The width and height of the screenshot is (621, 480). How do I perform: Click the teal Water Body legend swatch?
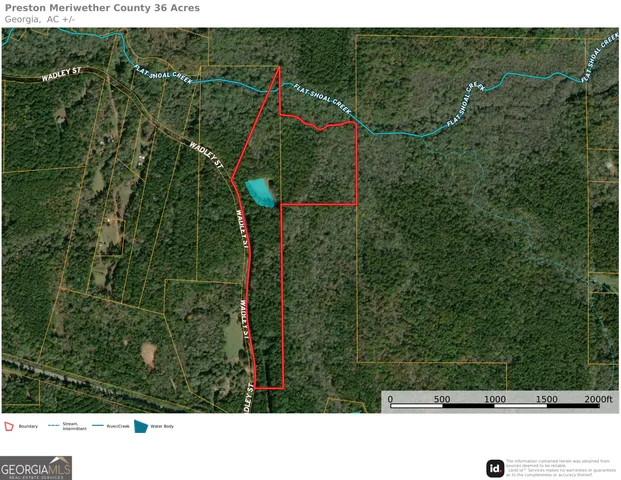pos(141,426)
